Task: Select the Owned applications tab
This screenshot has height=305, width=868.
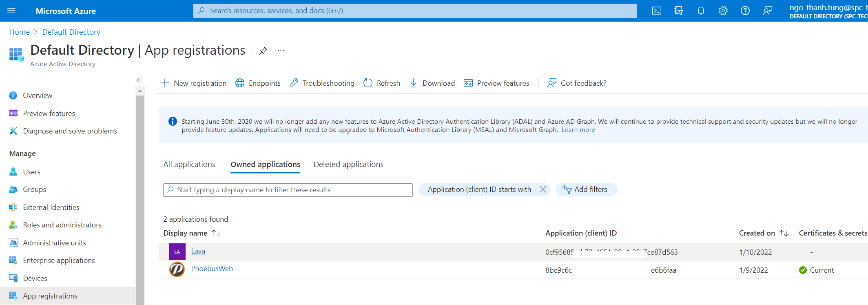Action: pyautogui.click(x=265, y=164)
